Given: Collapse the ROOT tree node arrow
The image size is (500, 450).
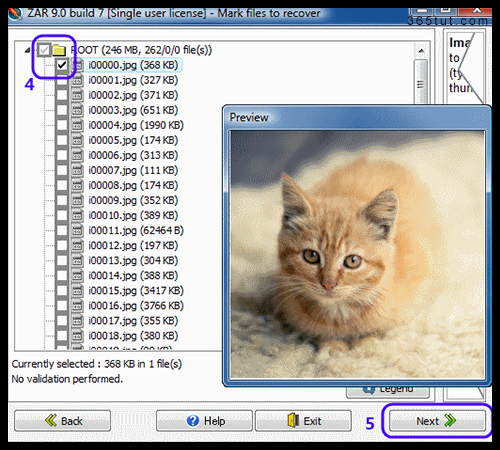Looking at the screenshot, I should (28, 50).
